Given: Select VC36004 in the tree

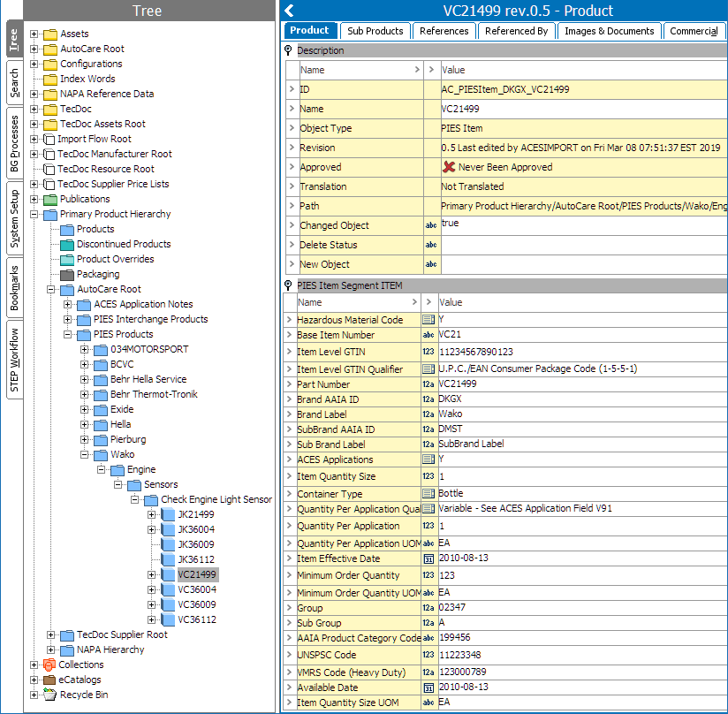Looking at the screenshot, I should (x=196, y=589).
